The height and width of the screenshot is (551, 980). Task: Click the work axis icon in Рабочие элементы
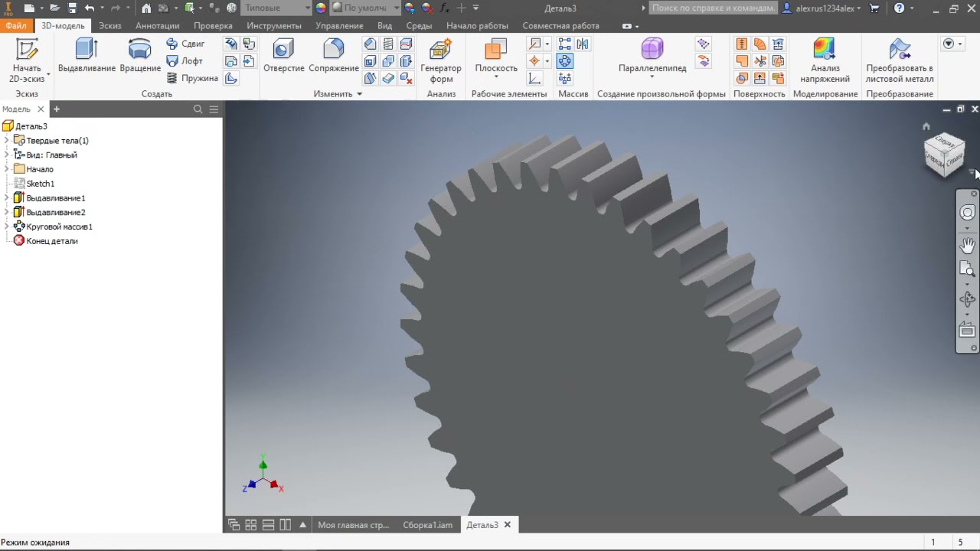pos(534,44)
